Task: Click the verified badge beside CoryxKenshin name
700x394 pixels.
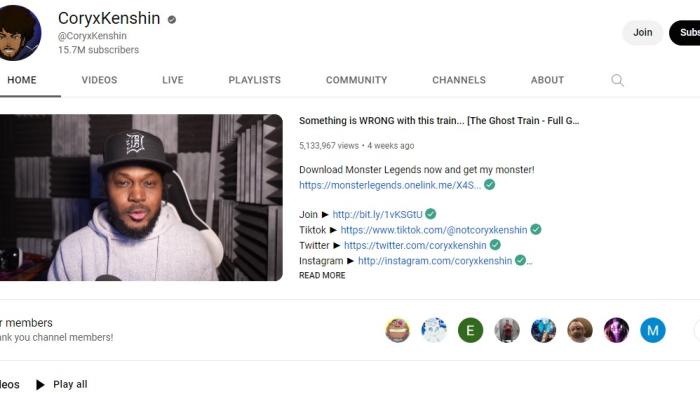Action: (172, 19)
